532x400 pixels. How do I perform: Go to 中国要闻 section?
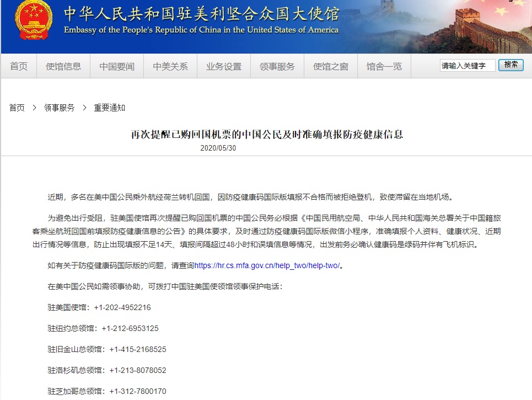pos(117,66)
